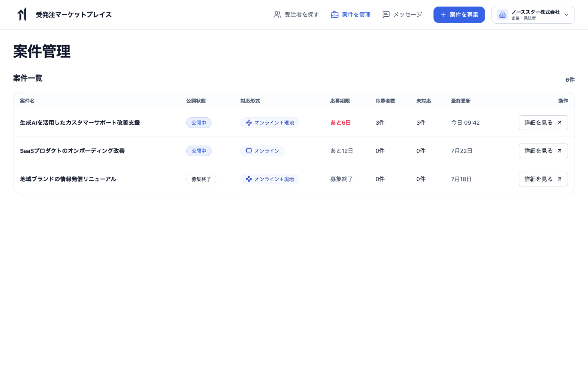Click the 案件一覧 section heading
The height and width of the screenshot is (368, 588).
click(x=28, y=78)
